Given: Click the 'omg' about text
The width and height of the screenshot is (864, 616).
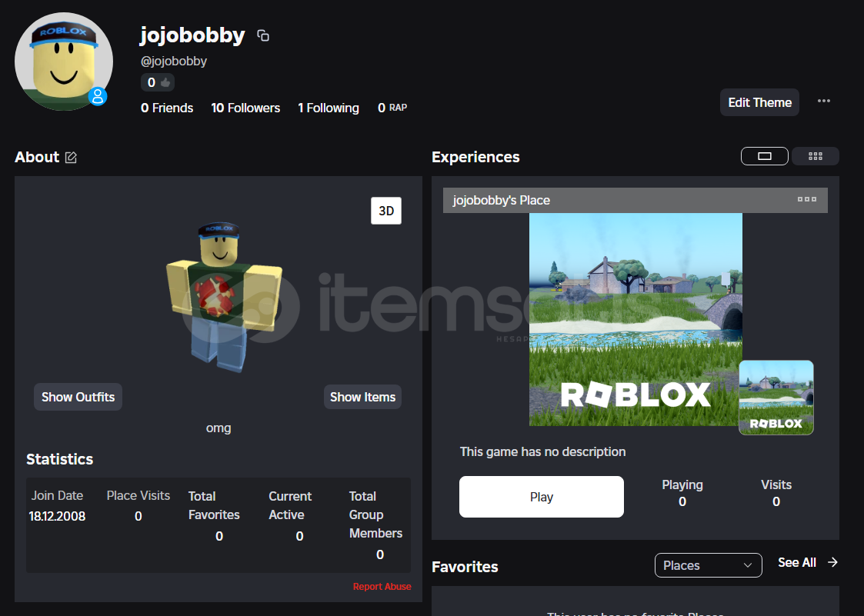Looking at the screenshot, I should tap(219, 428).
